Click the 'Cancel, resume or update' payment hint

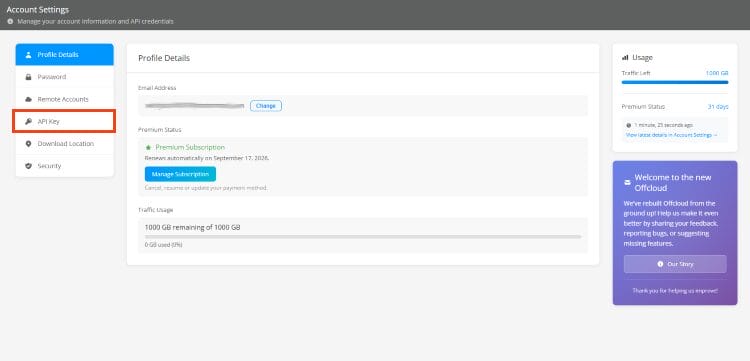pyautogui.click(x=206, y=188)
